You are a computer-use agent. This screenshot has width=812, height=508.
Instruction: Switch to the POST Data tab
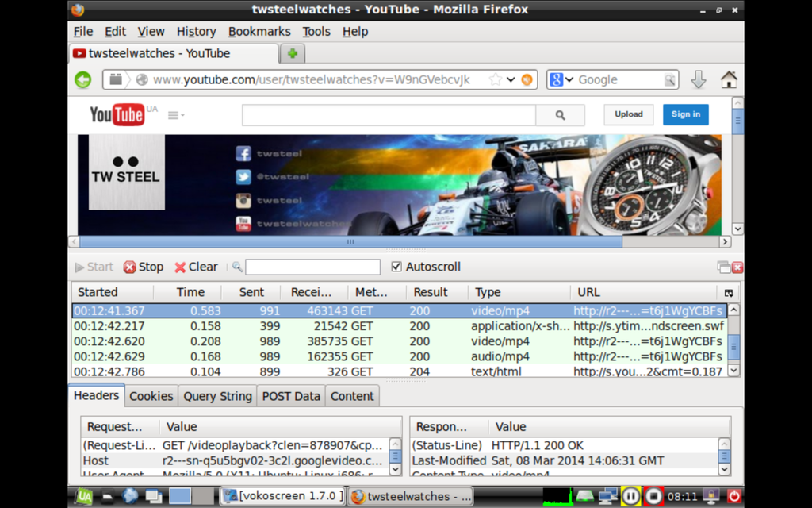291,397
